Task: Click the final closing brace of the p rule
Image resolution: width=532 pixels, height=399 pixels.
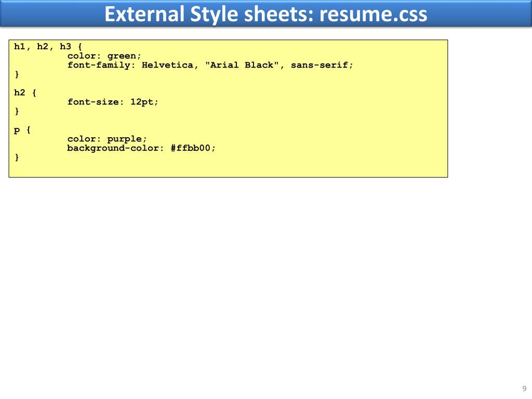Action: coord(17,157)
